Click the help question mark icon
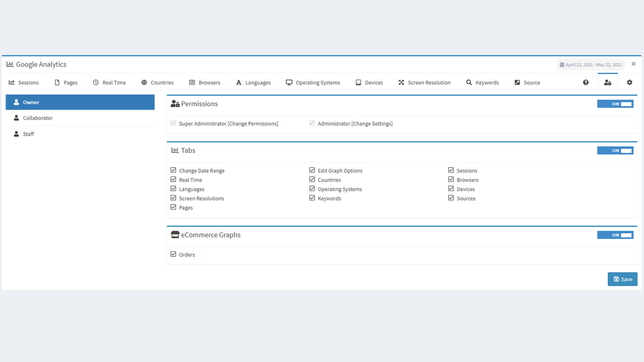 (586, 82)
